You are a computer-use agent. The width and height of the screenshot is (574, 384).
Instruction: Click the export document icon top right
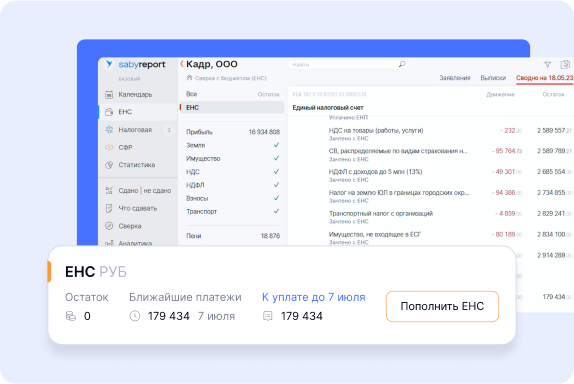(x=565, y=64)
